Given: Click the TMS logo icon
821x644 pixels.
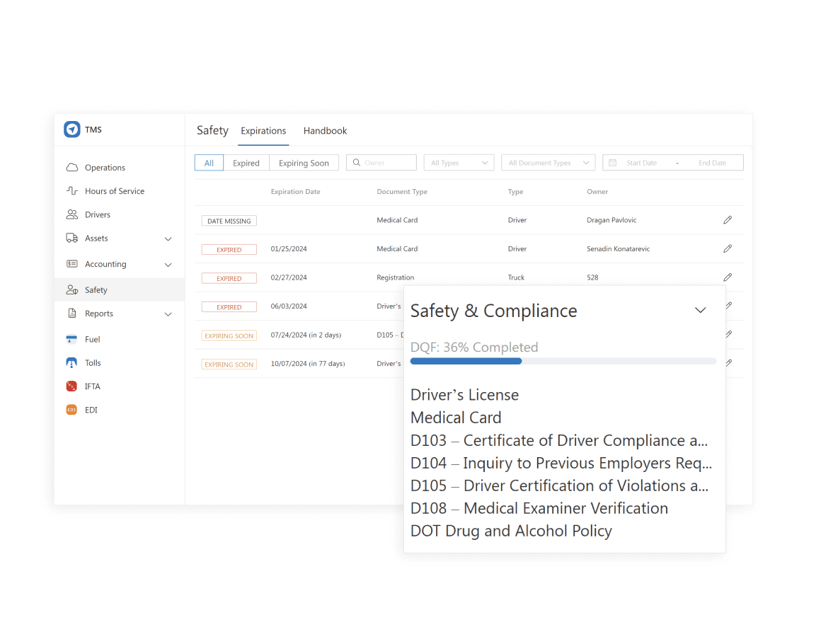Looking at the screenshot, I should (71, 129).
